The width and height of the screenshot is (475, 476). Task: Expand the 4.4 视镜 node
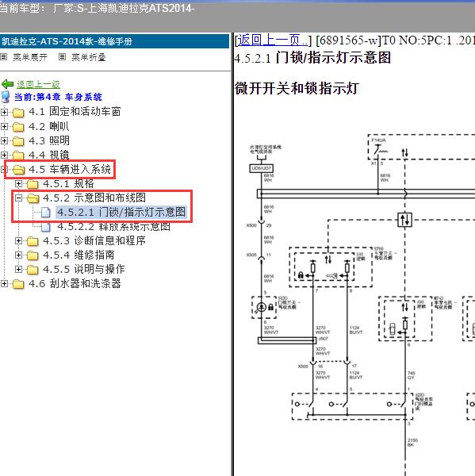[x=4, y=155]
